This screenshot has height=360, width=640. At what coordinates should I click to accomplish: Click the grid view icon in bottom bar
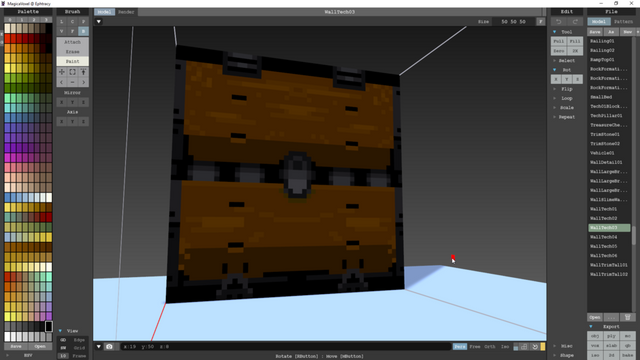pyautogui.click(x=524, y=347)
